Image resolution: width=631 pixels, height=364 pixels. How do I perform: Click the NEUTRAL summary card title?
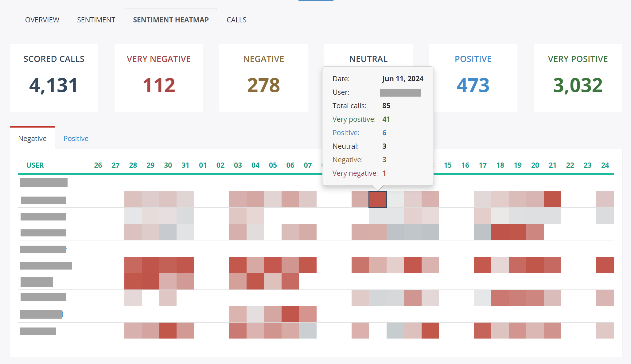(x=368, y=59)
